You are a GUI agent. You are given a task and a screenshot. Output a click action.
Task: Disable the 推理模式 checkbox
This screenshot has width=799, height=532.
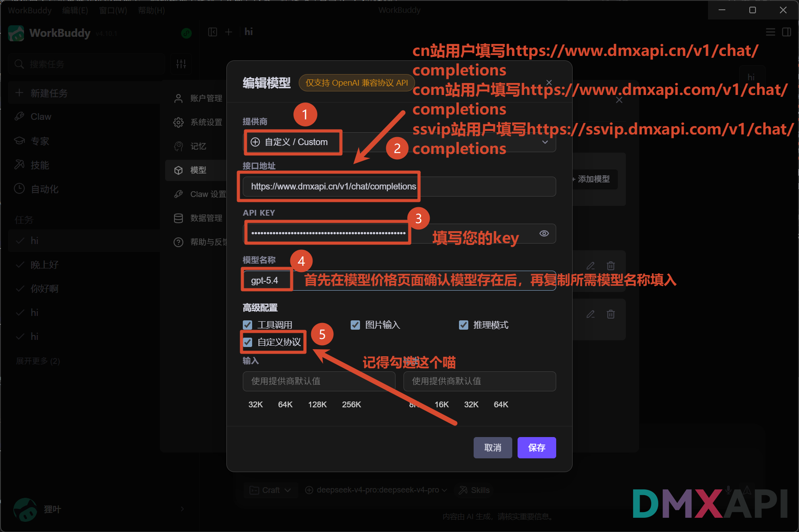click(x=463, y=325)
